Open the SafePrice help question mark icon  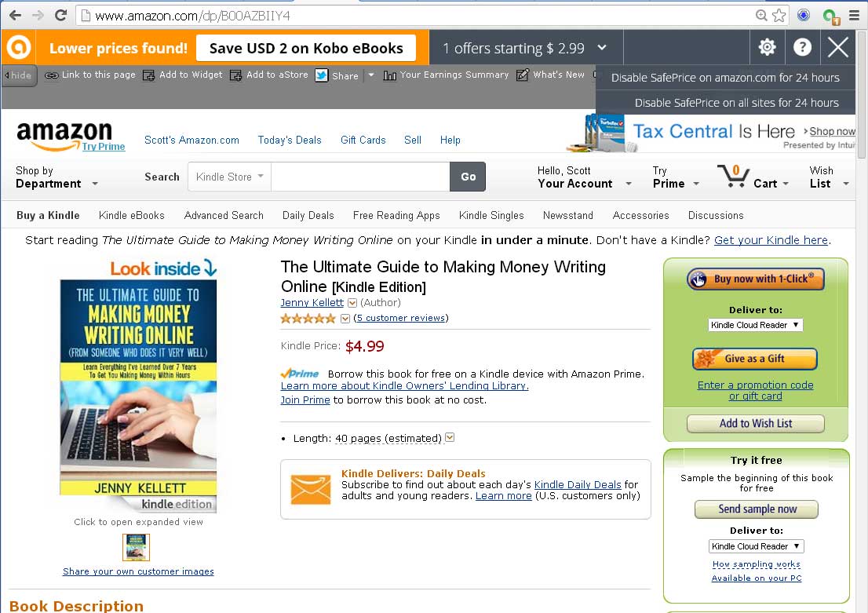point(802,48)
